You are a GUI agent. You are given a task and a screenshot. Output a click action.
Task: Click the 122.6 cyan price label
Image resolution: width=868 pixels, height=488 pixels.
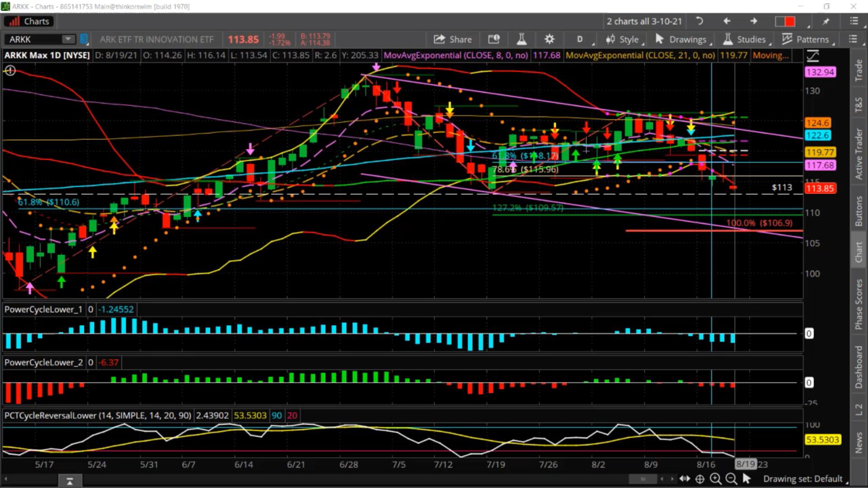818,135
